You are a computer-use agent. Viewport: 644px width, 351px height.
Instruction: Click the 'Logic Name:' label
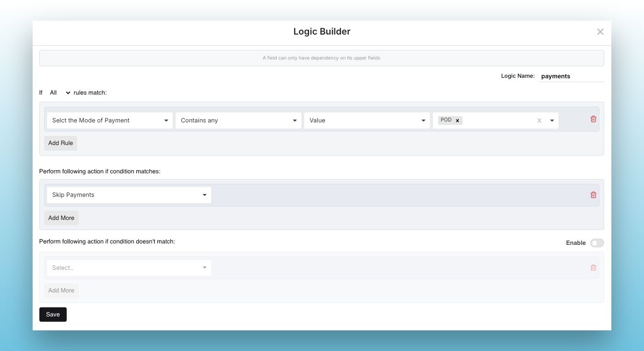point(518,76)
